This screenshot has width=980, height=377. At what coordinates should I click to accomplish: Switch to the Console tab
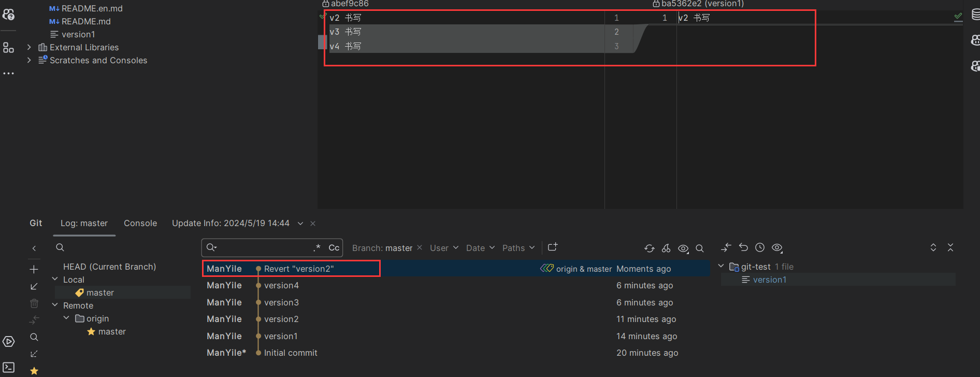140,223
